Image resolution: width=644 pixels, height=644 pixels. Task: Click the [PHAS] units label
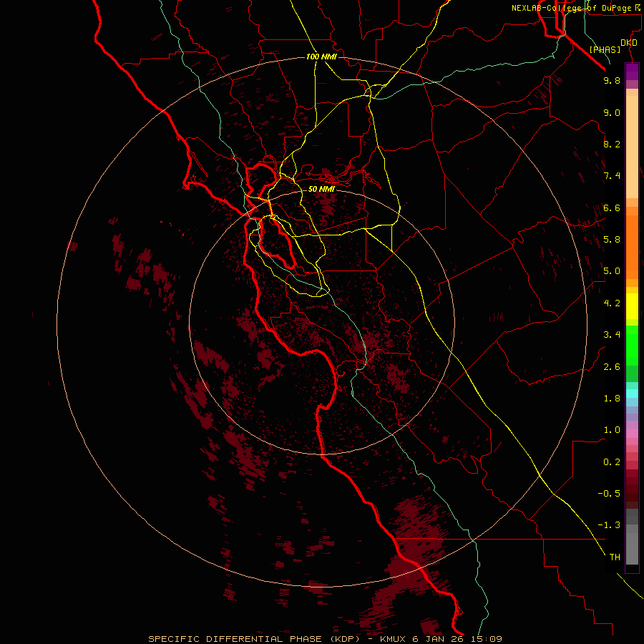[x=605, y=49]
